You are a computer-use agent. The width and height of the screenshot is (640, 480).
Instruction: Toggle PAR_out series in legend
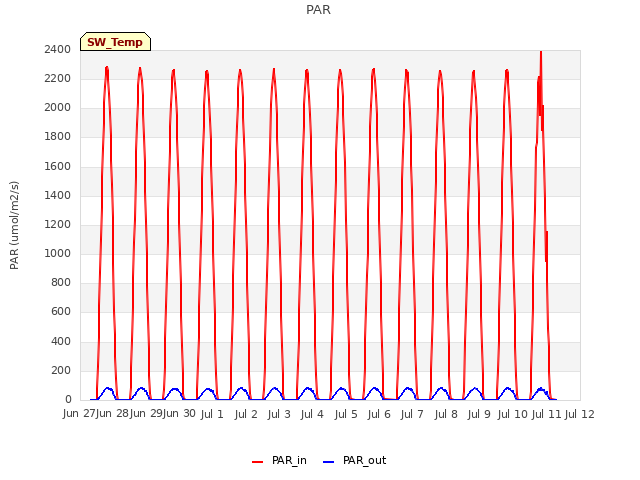pos(354,460)
